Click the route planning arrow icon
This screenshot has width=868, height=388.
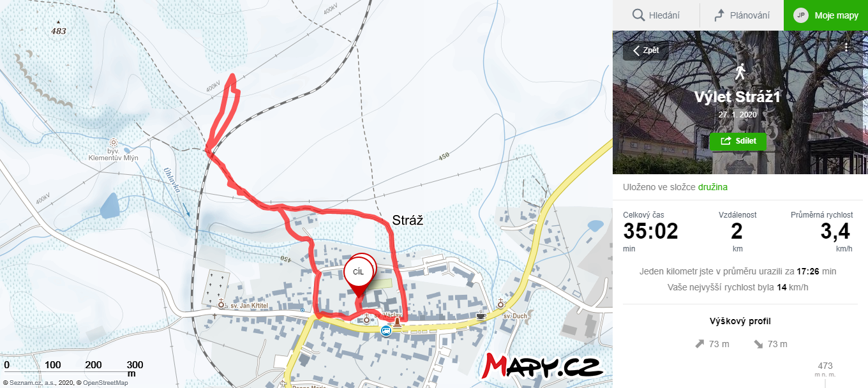click(x=719, y=15)
